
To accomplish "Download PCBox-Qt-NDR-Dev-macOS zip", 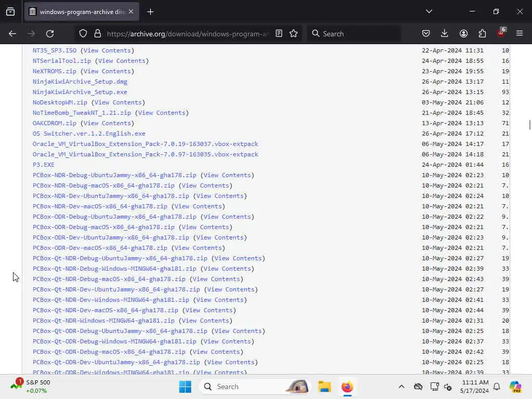I will pos(105,310).
